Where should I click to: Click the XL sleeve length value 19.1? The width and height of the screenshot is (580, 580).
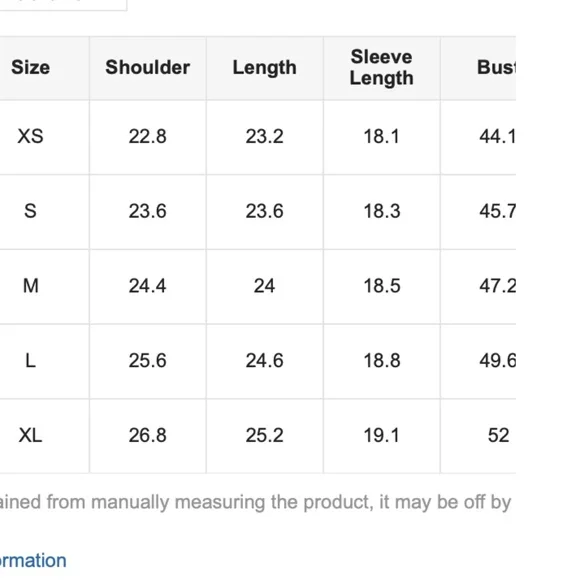tap(381, 435)
